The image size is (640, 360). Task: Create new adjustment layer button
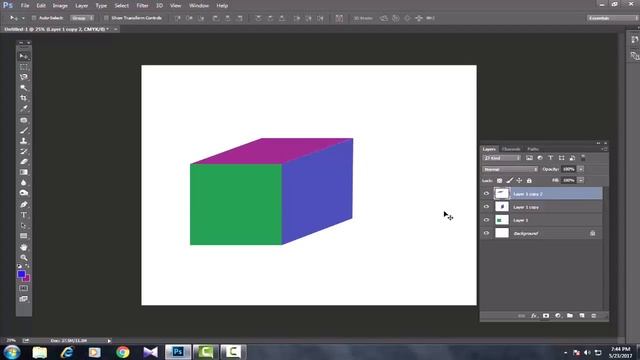pyautogui.click(x=558, y=316)
